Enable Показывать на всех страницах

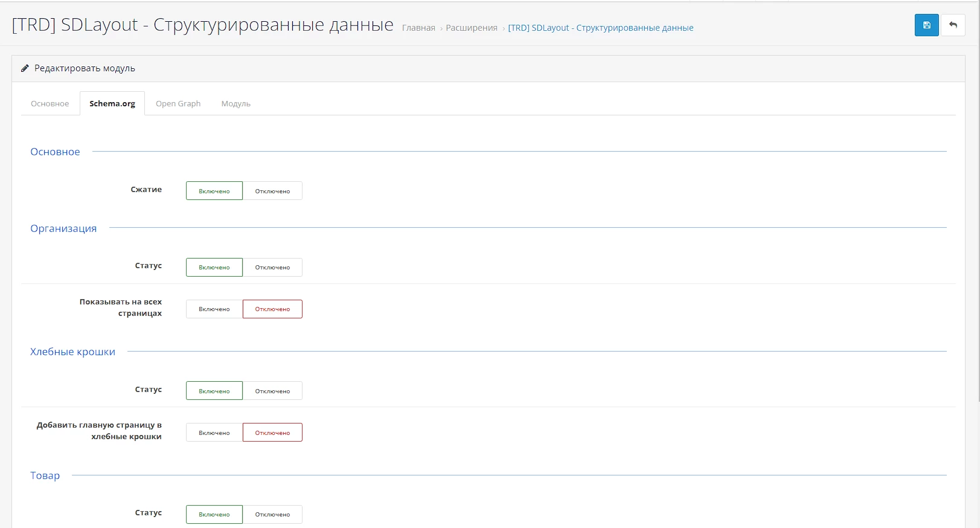pos(214,309)
